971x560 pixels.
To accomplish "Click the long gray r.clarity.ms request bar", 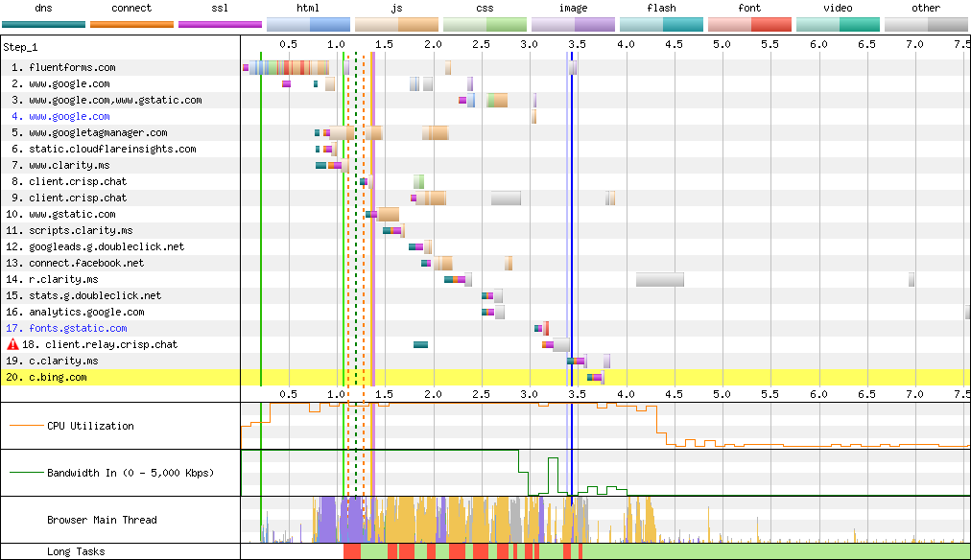I will coord(660,279).
